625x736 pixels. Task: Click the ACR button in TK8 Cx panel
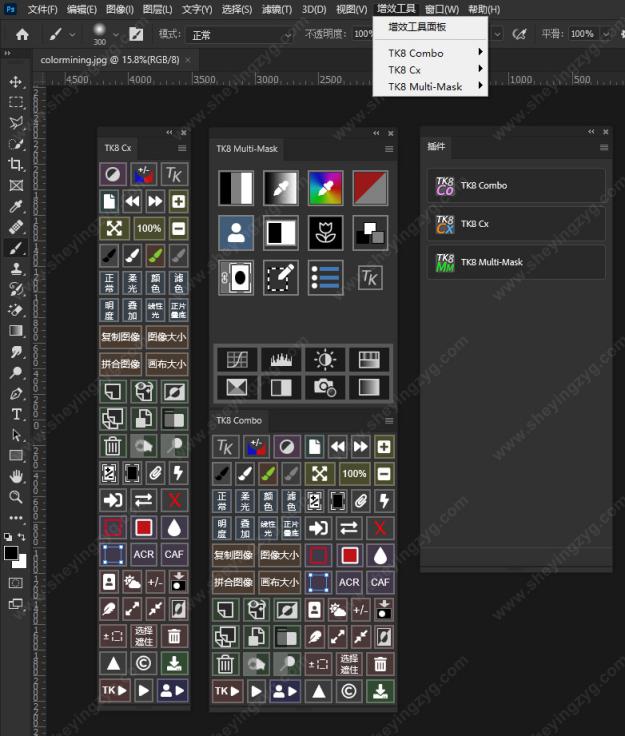tap(144, 554)
